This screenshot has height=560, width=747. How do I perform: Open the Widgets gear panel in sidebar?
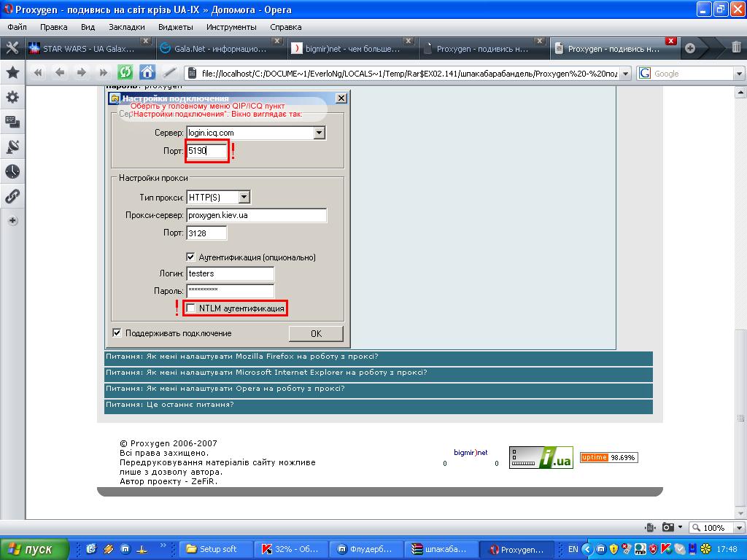point(12,97)
